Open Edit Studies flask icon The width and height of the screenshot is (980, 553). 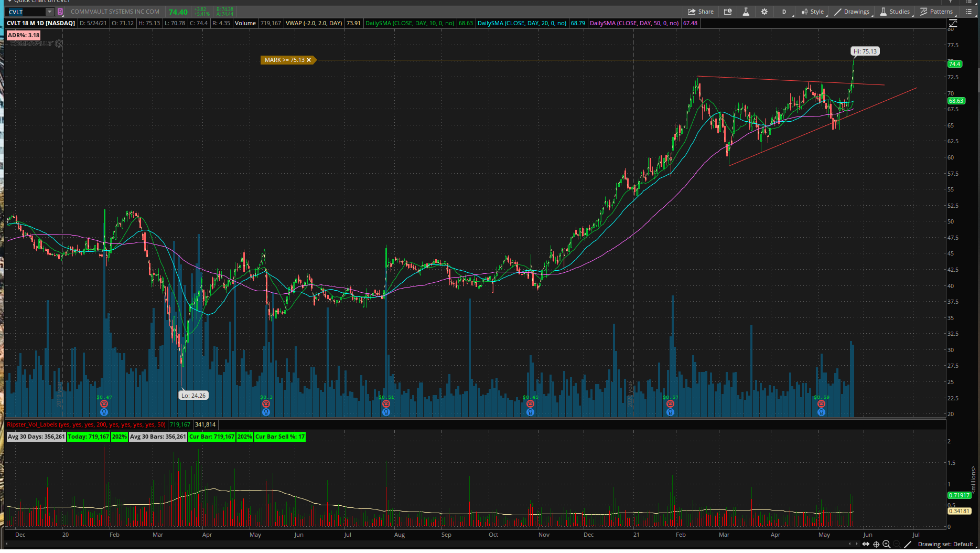coord(746,12)
